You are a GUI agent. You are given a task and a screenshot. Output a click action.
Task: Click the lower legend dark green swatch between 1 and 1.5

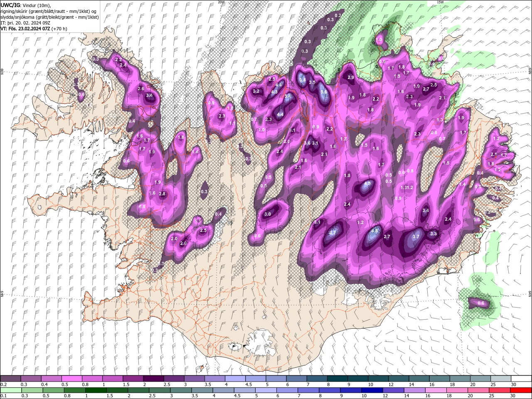[x=96, y=390]
